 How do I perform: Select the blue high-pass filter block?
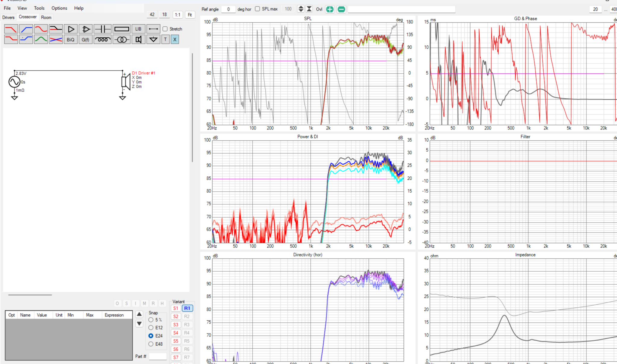[26, 29]
